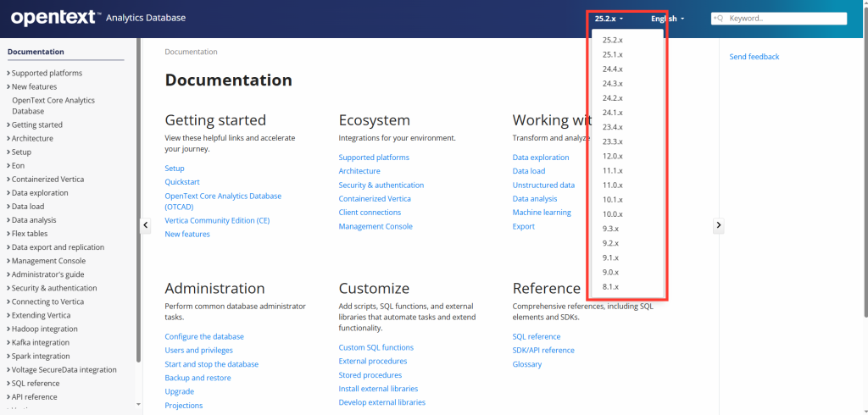Expand Supported platforms tree item
This screenshot has width=868, height=415.
point(8,73)
